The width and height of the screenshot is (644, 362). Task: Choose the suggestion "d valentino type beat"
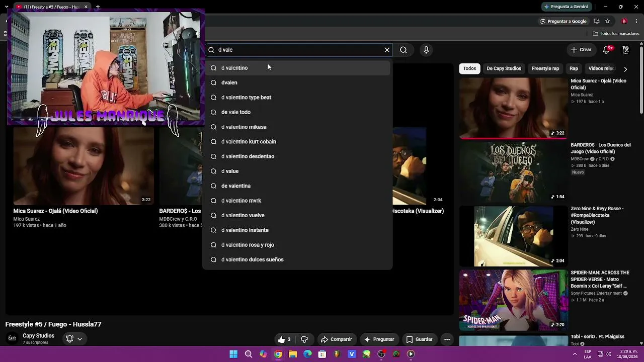297,98
